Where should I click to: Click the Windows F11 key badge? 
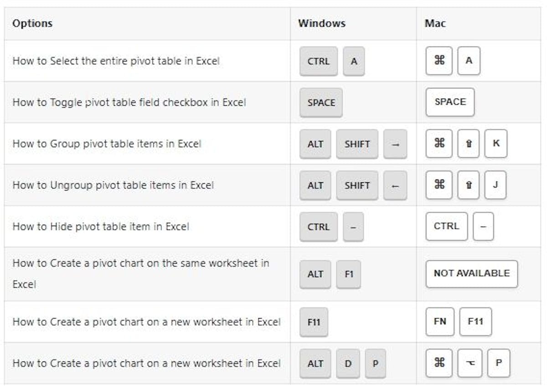pyautogui.click(x=314, y=322)
